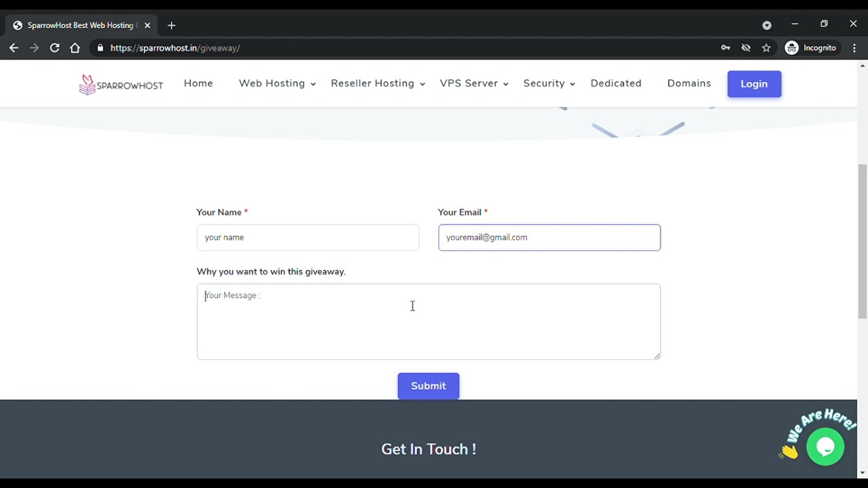This screenshot has height=488, width=868.
Task: Open the Dedicated menu item
Action: pyautogui.click(x=616, y=83)
